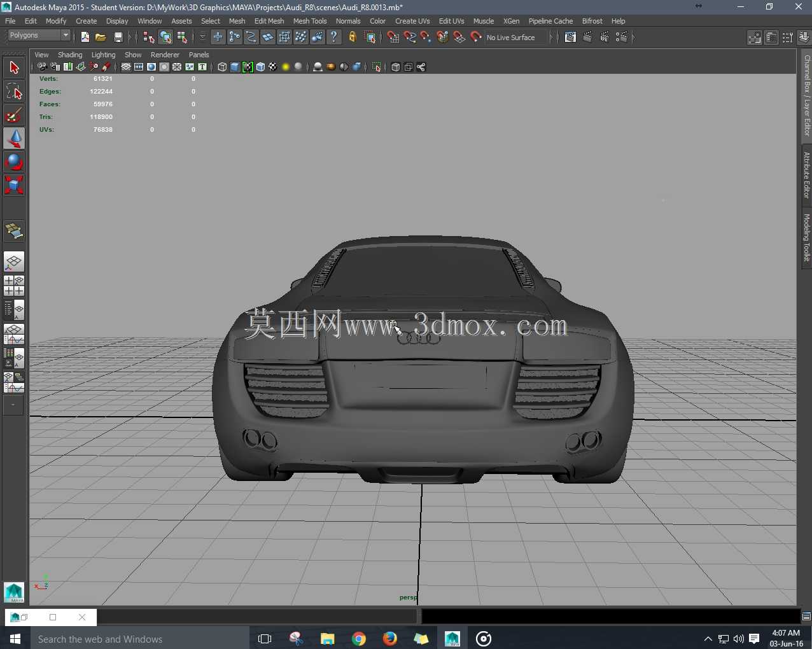The height and width of the screenshot is (649, 812).
Task: Open the panel Lighting menu
Action: tap(103, 55)
